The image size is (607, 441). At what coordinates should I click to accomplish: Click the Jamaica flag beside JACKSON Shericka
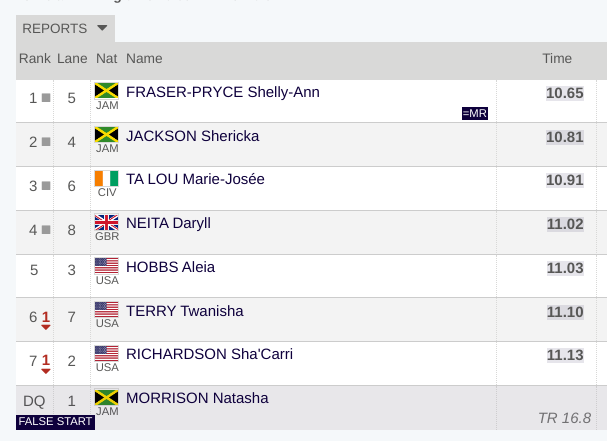tap(106, 134)
